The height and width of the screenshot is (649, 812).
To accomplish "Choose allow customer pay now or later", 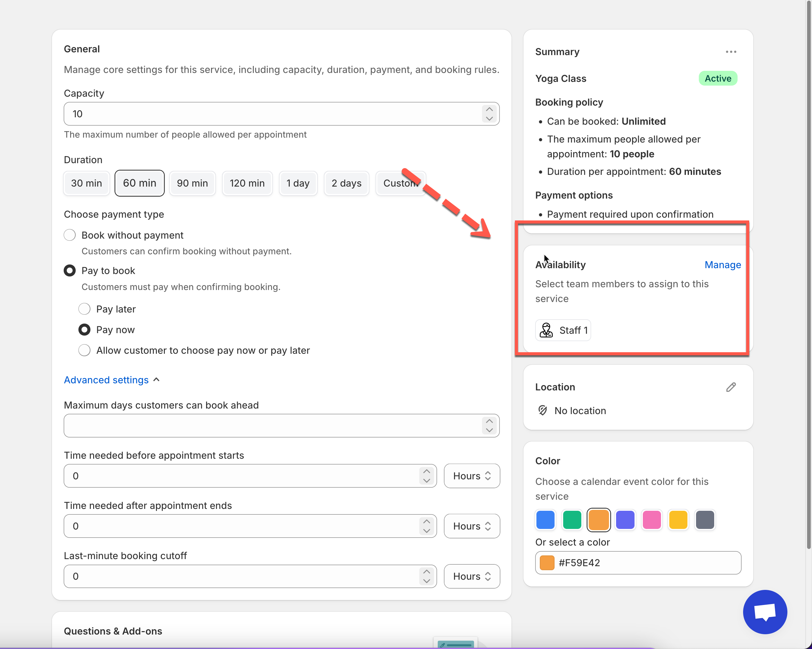I will 84,350.
